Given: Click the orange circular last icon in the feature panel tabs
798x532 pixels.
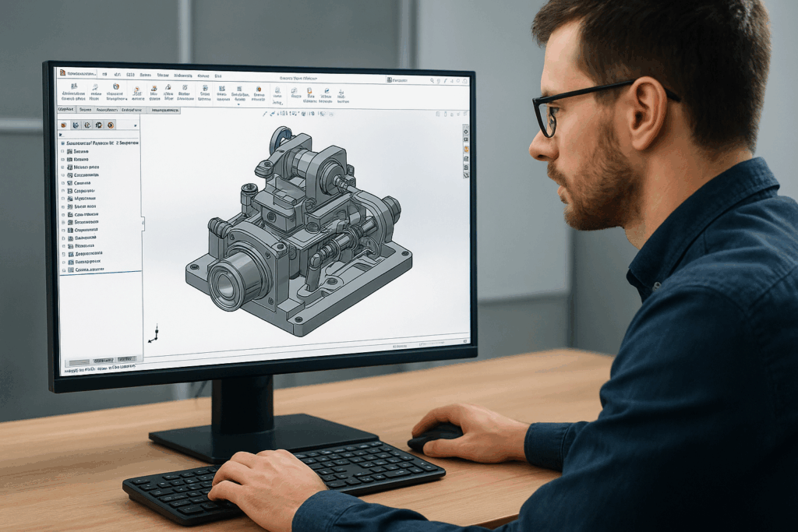Looking at the screenshot, I should point(111,125).
